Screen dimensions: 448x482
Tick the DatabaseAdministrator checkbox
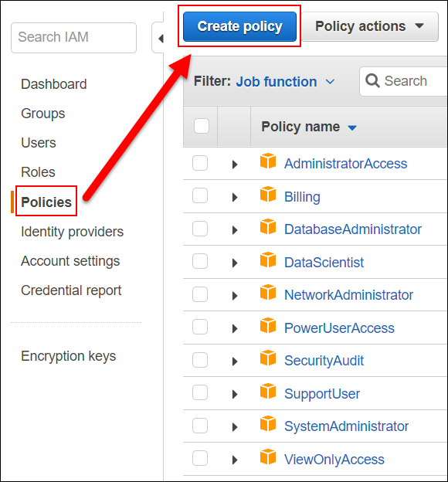coord(200,229)
